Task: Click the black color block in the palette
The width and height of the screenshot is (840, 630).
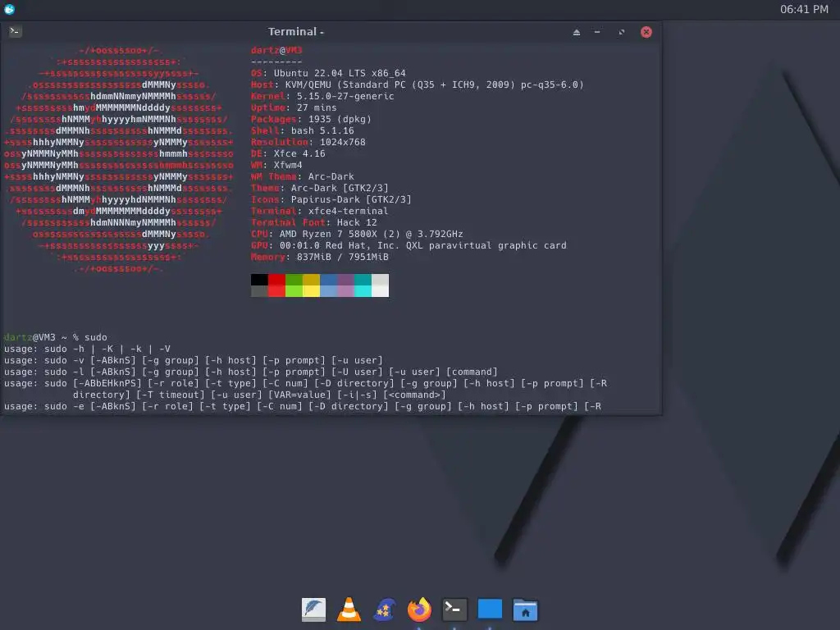Action: pyautogui.click(x=259, y=280)
